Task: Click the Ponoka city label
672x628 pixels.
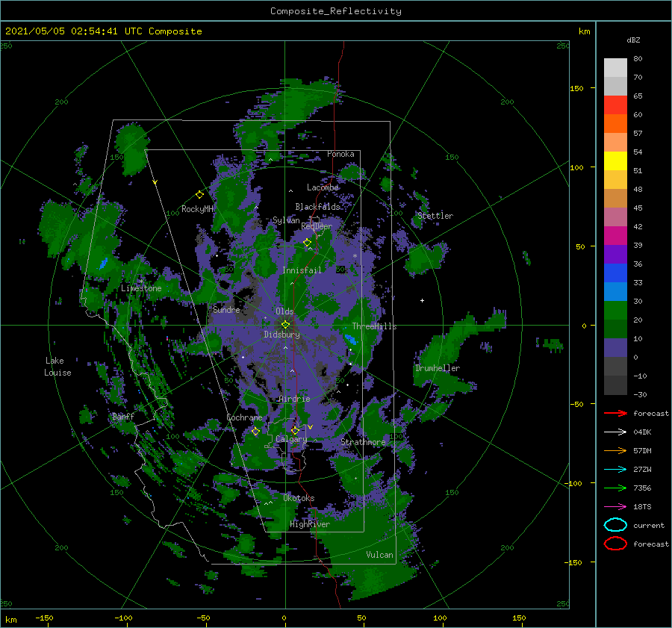Action: point(340,154)
